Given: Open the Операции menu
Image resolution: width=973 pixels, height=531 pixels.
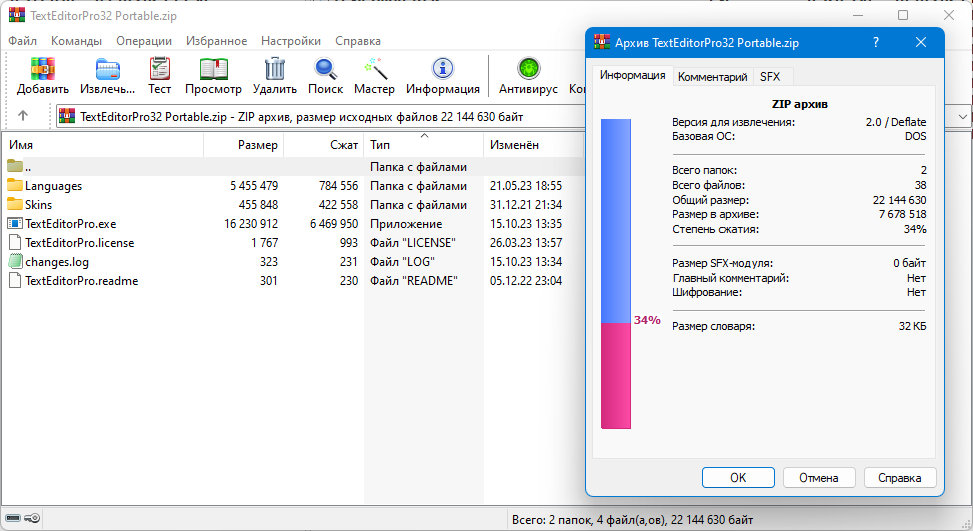Looking at the screenshot, I should (x=144, y=41).
